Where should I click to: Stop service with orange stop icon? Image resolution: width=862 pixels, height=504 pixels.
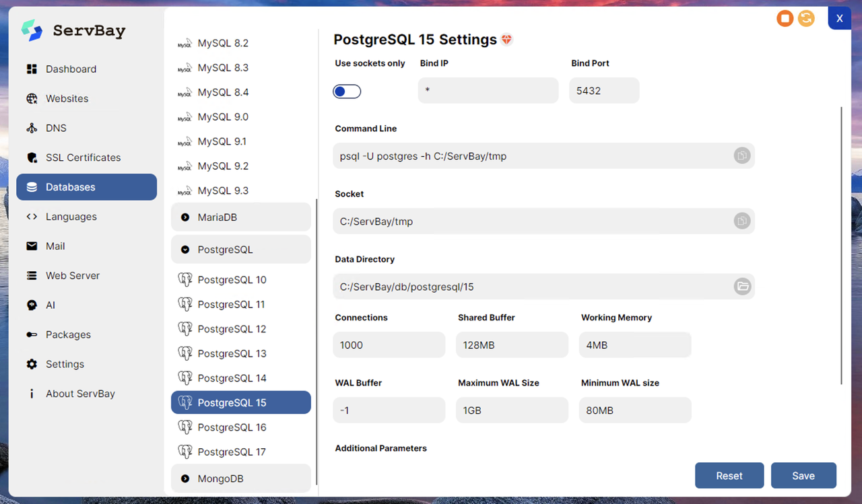click(785, 18)
